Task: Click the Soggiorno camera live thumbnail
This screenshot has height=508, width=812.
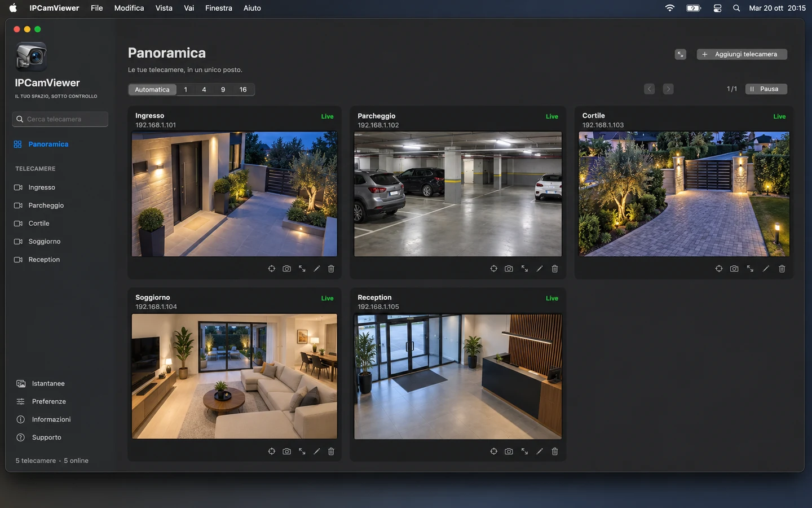Action: click(x=235, y=376)
